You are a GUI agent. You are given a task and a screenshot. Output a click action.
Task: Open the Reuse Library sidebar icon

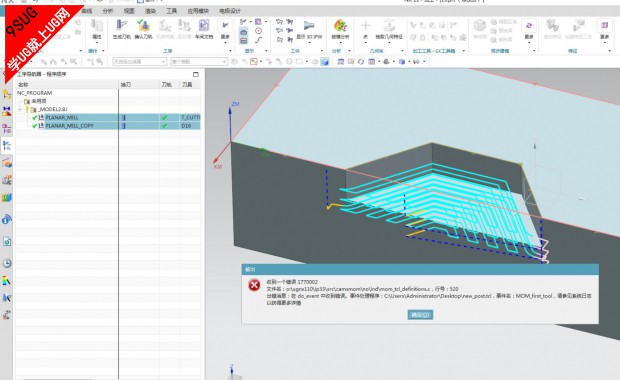point(7,180)
